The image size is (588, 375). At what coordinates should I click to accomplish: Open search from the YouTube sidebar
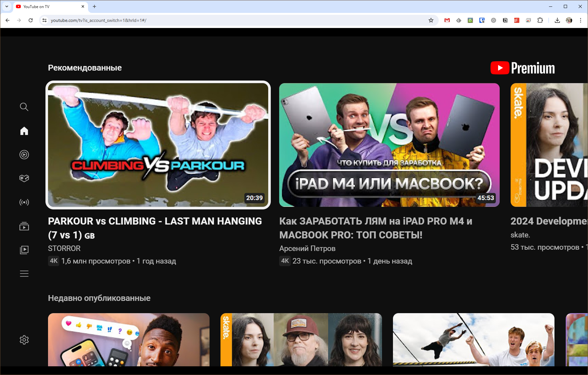click(24, 107)
